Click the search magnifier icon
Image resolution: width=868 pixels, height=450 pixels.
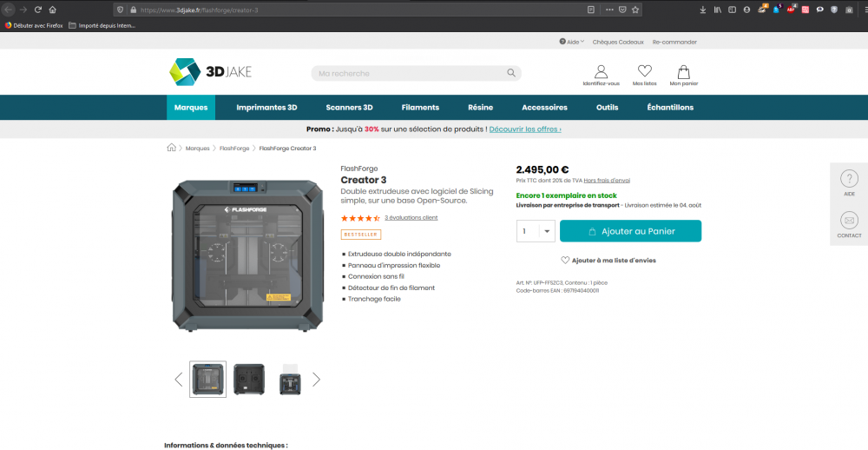click(x=511, y=73)
